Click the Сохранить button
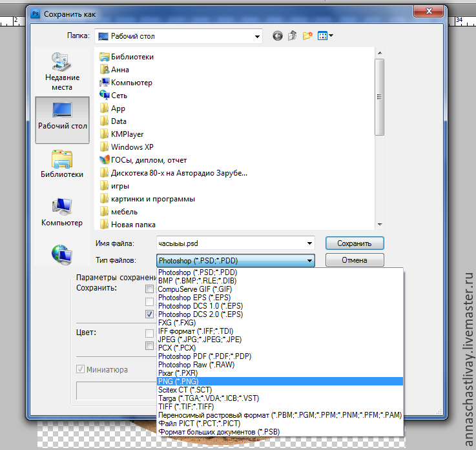The image size is (476, 450). [x=355, y=243]
